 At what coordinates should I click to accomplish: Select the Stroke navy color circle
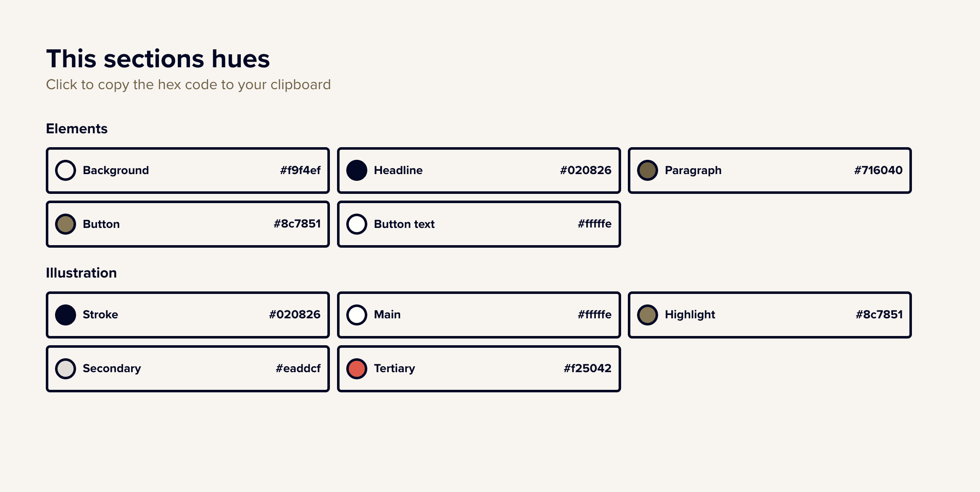[66, 315]
